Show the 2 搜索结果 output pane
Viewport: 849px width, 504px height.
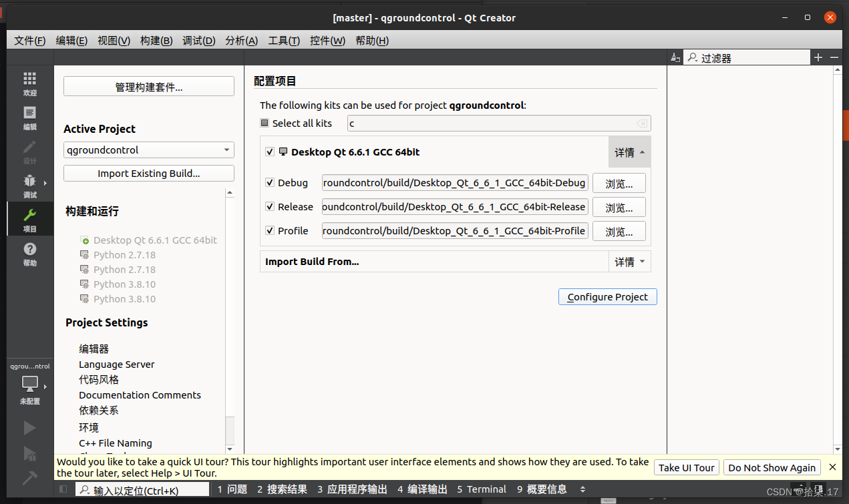point(282,489)
